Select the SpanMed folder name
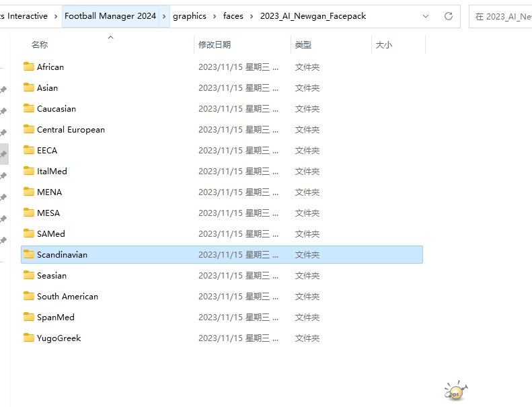 point(56,318)
